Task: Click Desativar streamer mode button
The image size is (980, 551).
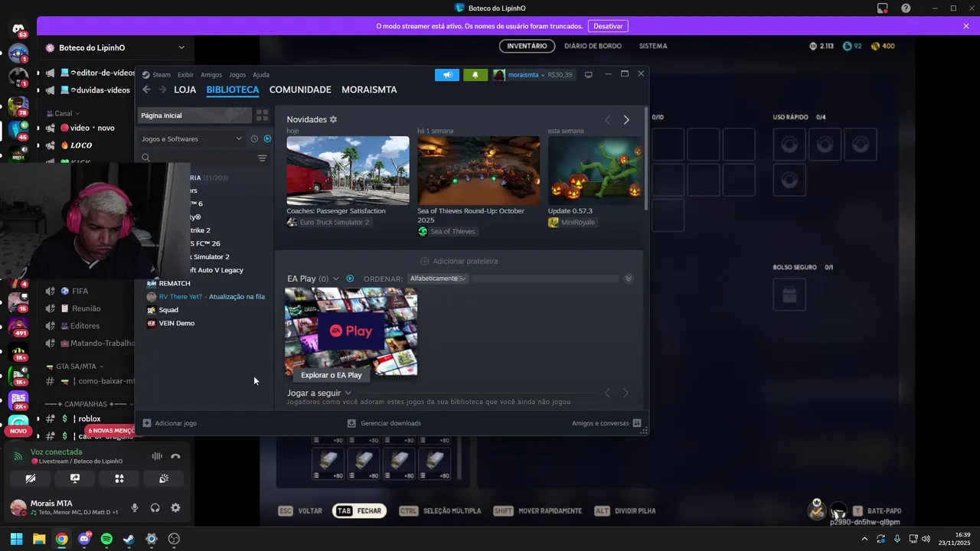Action: (x=608, y=26)
